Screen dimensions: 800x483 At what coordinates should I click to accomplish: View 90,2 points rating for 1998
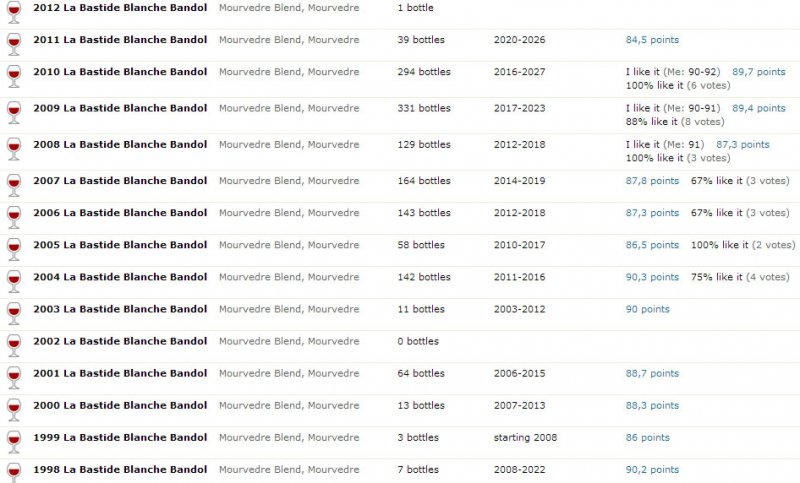pyautogui.click(x=652, y=470)
